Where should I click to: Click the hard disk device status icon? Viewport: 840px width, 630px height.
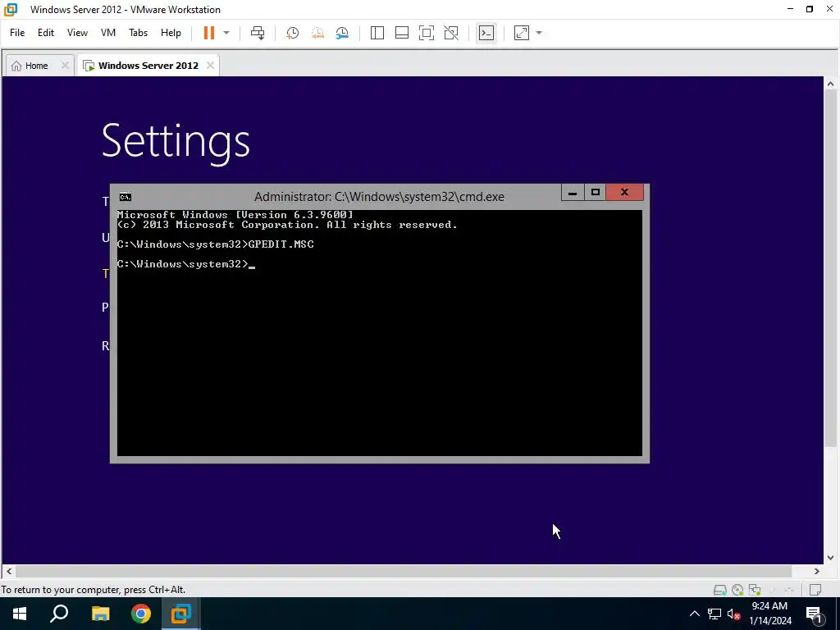click(719, 590)
